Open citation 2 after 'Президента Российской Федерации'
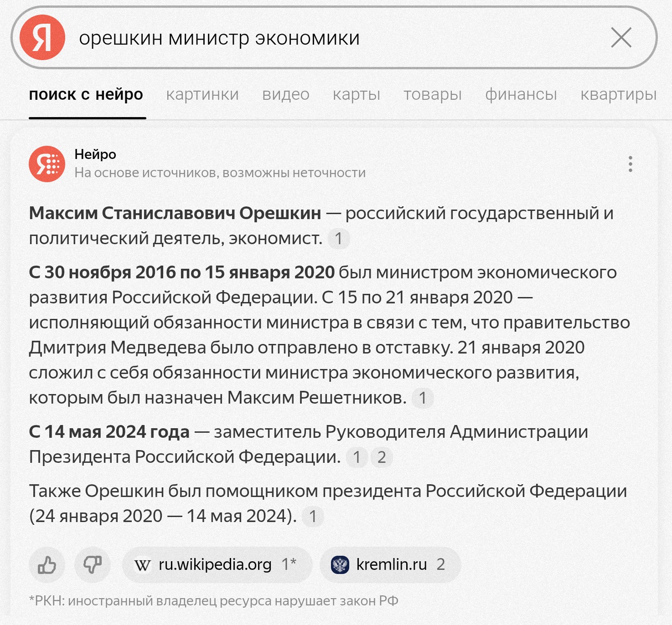Screen dimensions: 672x625 click(382, 457)
